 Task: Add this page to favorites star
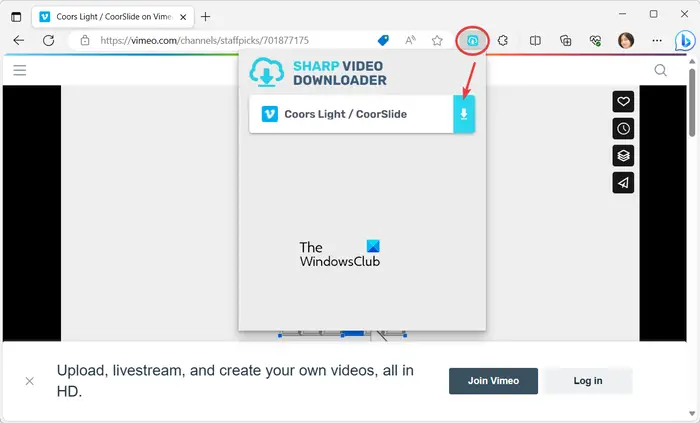437,41
